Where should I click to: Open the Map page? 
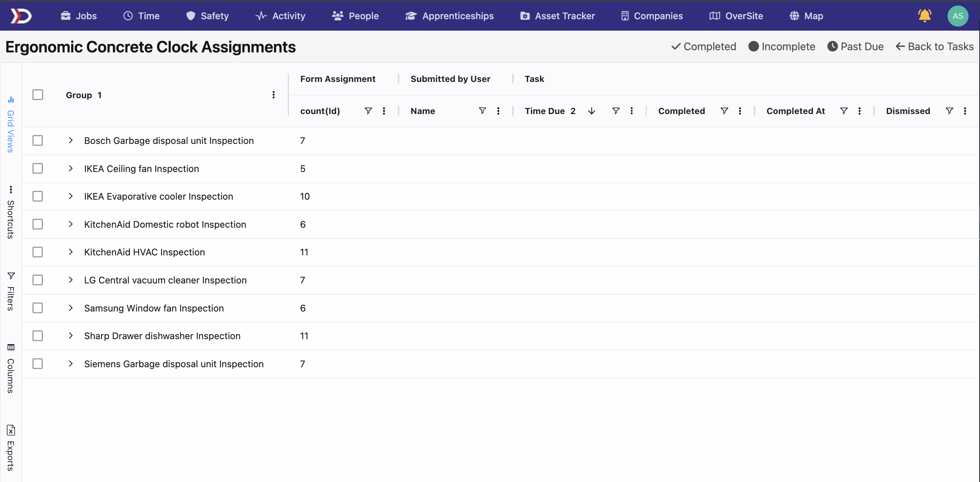click(x=806, y=16)
